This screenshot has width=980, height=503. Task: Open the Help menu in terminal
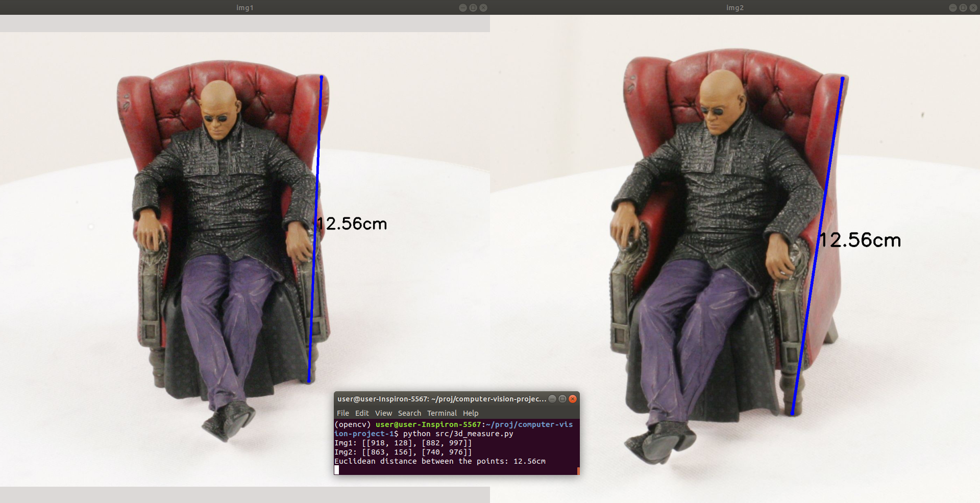click(x=471, y=413)
